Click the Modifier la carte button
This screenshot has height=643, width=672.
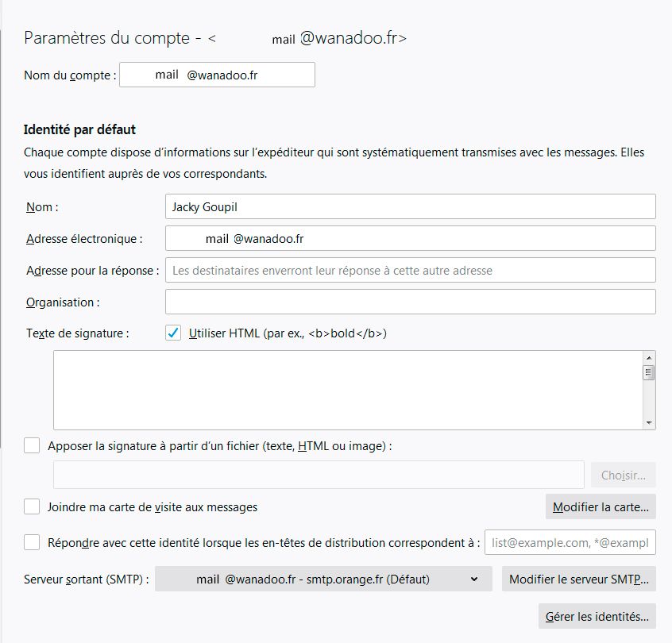(601, 506)
